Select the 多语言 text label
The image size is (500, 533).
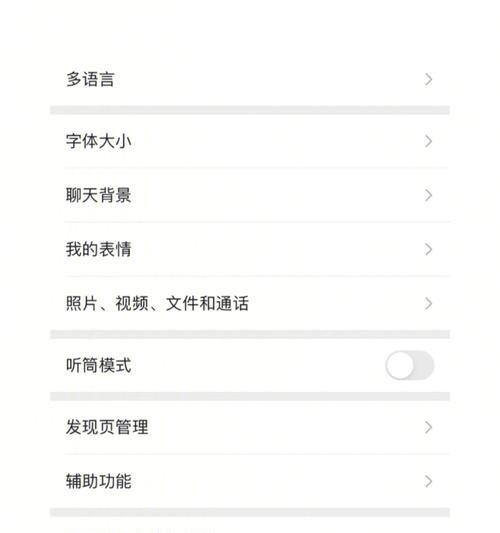pos(90,79)
